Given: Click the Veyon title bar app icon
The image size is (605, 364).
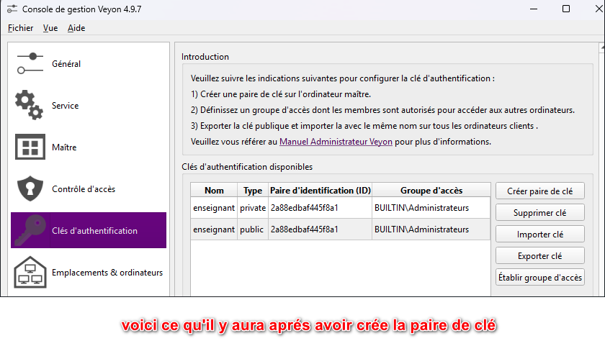Looking at the screenshot, I should coord(12,9).
